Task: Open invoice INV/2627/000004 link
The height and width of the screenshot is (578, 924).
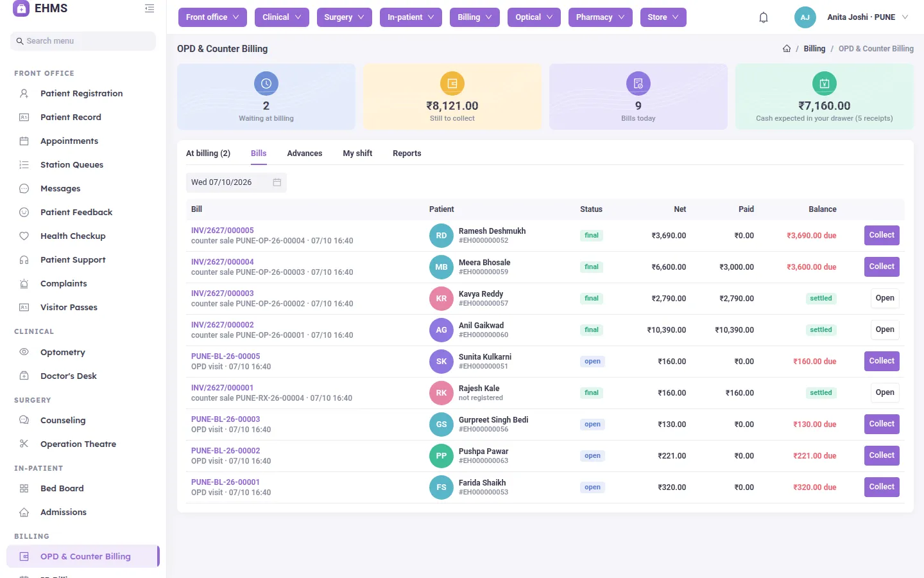Action: pyautogui.click(x=223, y=262)
